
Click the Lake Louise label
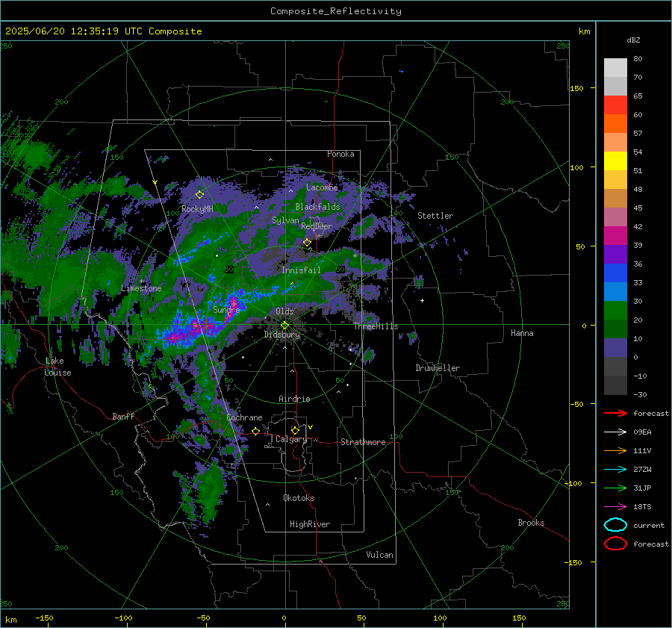point(57,367)
